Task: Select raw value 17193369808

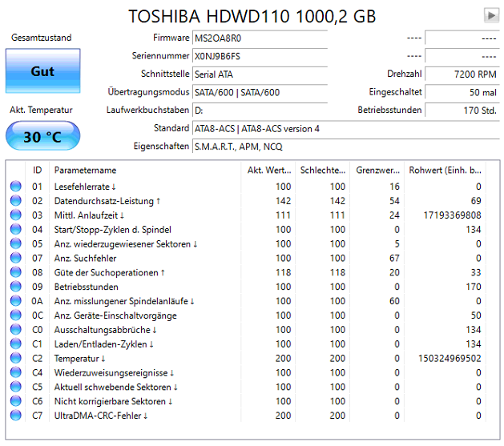Action: [452, 215]
